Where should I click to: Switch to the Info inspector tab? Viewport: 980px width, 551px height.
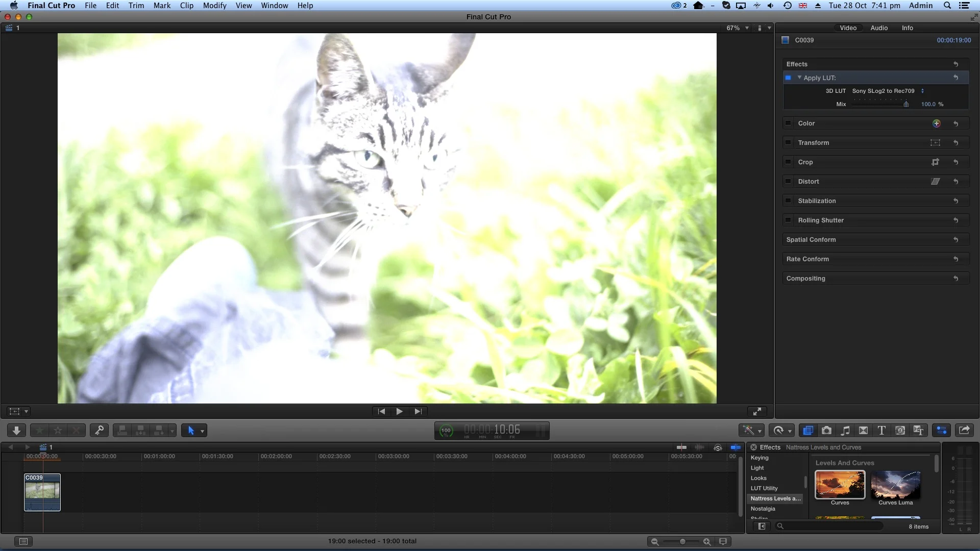pos(907,28)
